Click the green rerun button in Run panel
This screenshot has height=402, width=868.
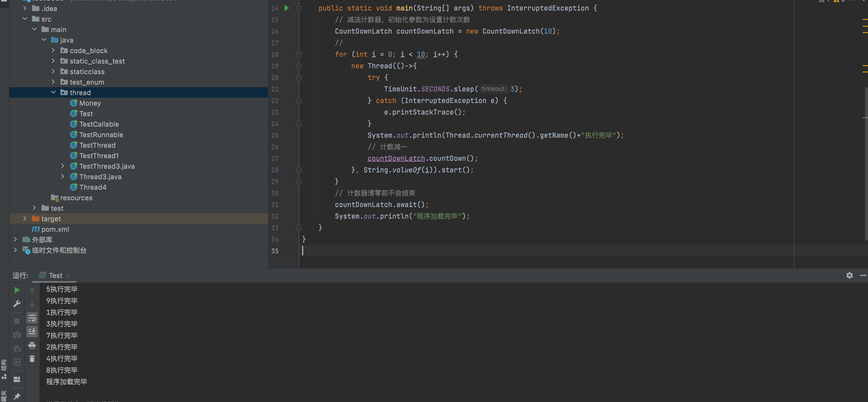(x=17, y=290)
